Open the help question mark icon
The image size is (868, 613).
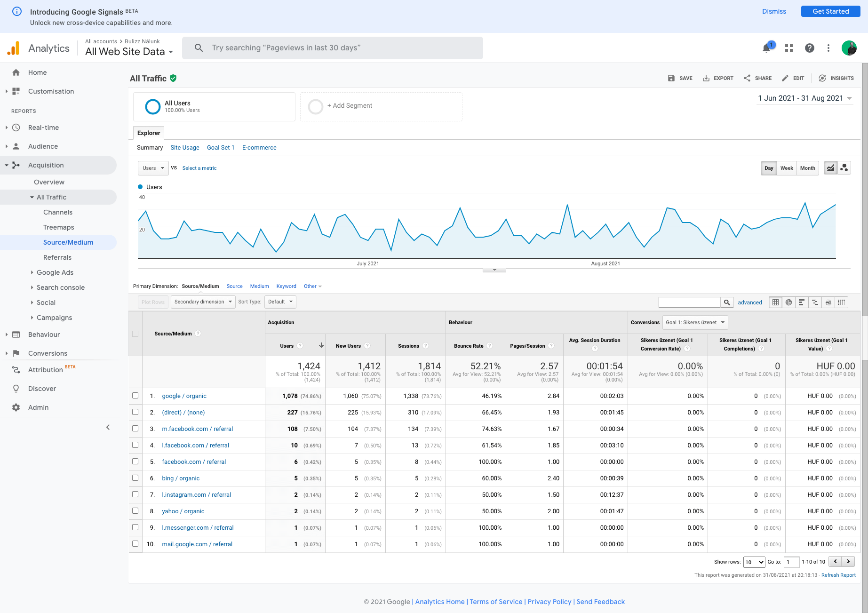pyautogui.click(x=809, y=48)
